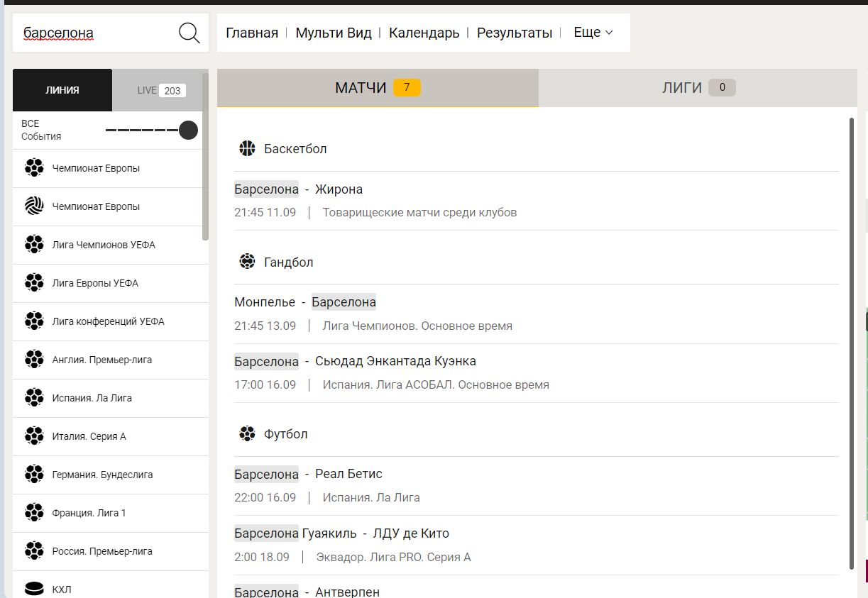Click football icon beside Италия. Серия А

tap(34, 436)
